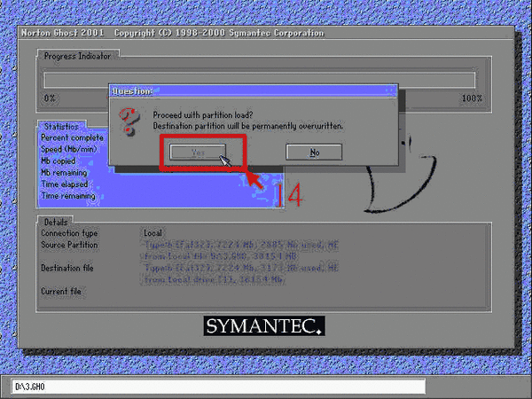Click the 'Speed (Mb/min)' statistic
Image resolution: width=532 pixels, height=399 pixels.
(x=69, y=149)
